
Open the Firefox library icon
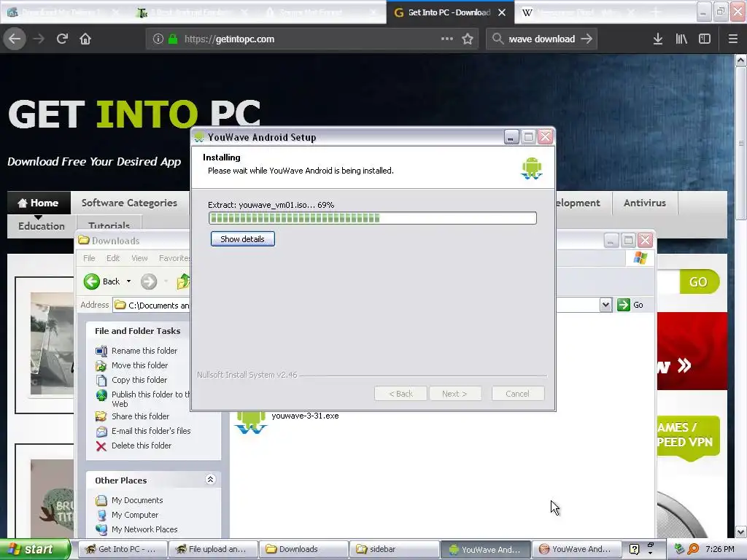click(x=681, y=39)
